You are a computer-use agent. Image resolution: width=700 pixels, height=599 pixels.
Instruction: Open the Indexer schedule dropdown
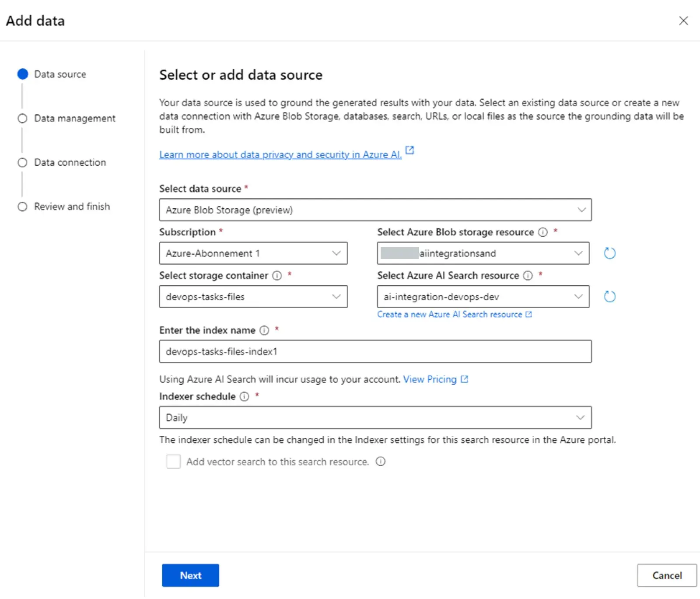375,417
